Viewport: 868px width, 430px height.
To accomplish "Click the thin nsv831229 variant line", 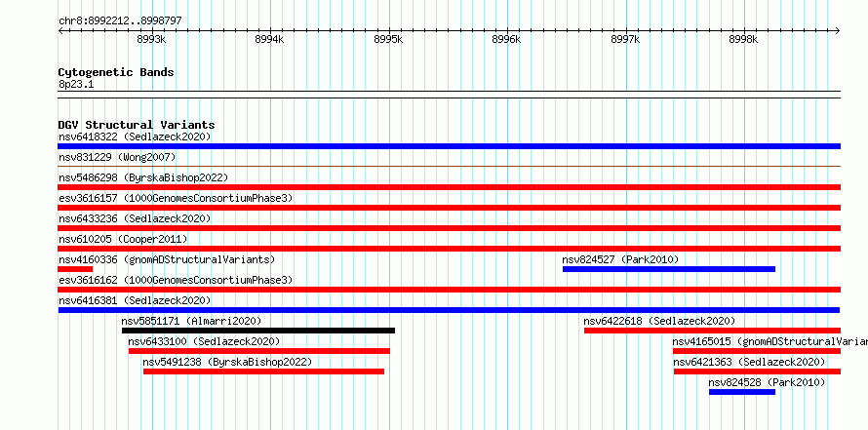I will 449,166.
